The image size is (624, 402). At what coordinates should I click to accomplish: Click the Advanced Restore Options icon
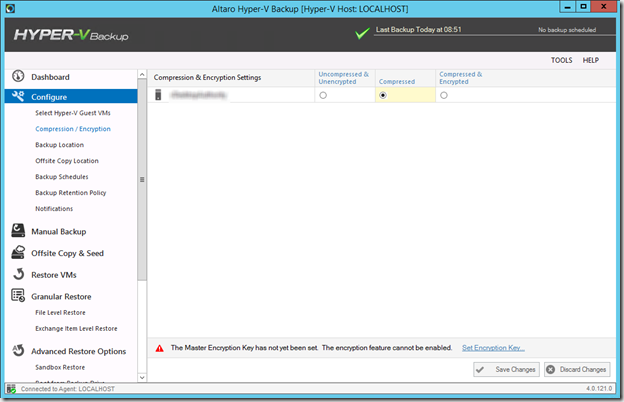[18, 350]
